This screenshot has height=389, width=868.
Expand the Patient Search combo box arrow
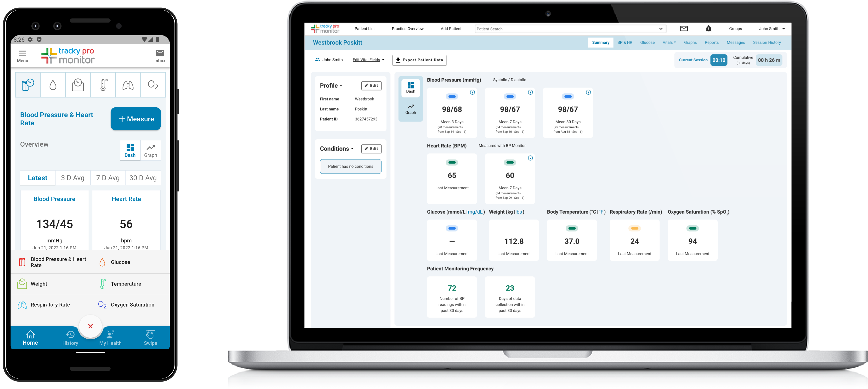click(x=660, y=29)
